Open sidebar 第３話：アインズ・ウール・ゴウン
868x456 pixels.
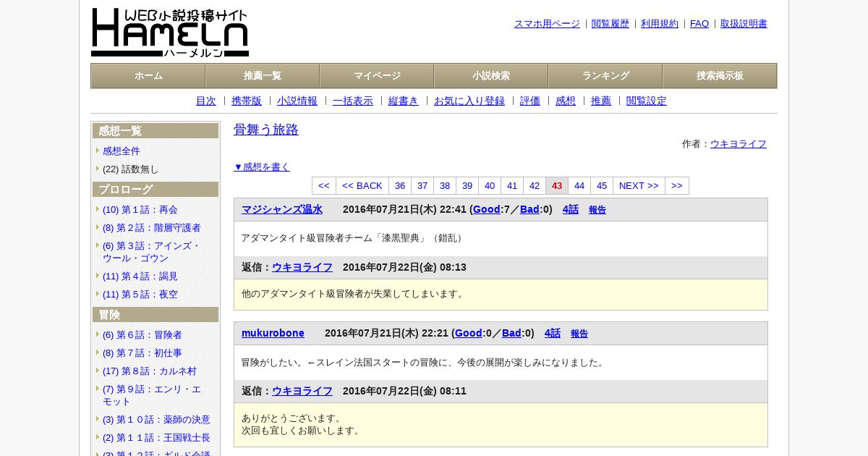[152, 252]
